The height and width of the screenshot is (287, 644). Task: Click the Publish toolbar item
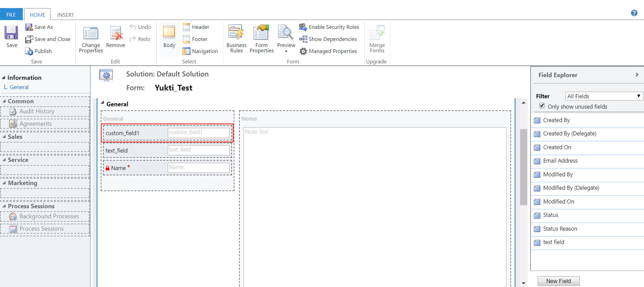click(39, 51)
